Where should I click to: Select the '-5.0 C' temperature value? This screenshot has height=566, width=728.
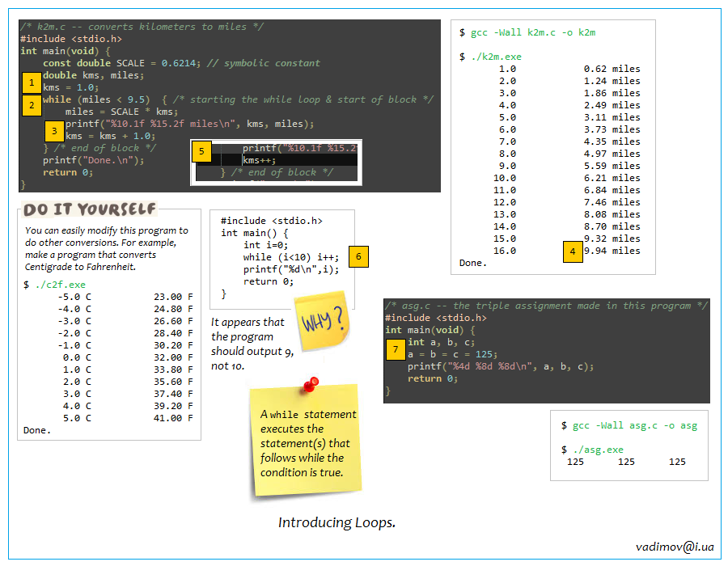pos(74,297)
